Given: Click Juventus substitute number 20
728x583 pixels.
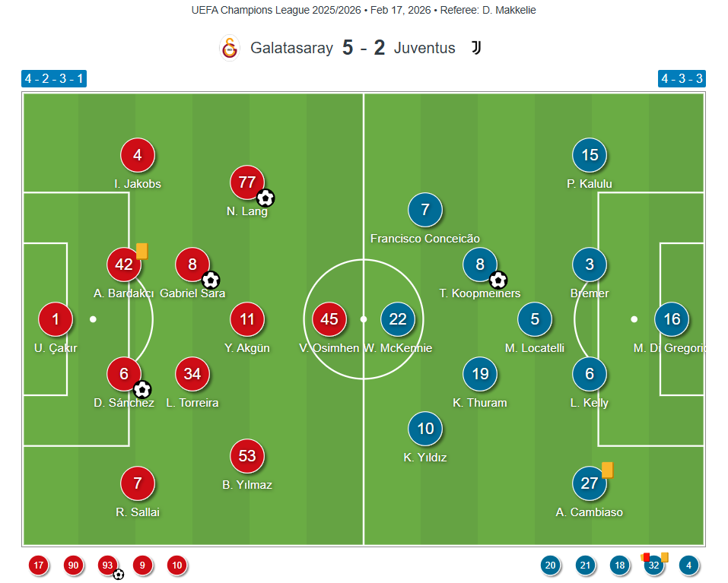Looking at the screenshot, I should [550, 566].
